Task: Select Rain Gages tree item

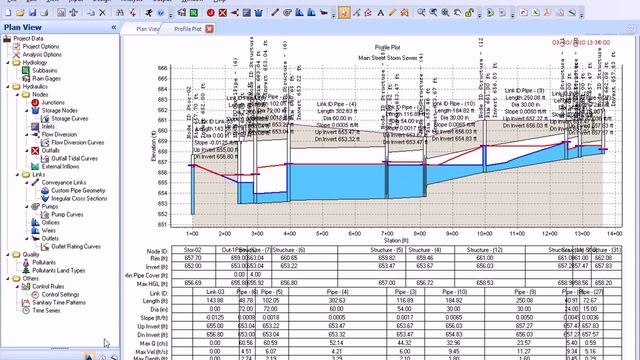Action: 47,78
